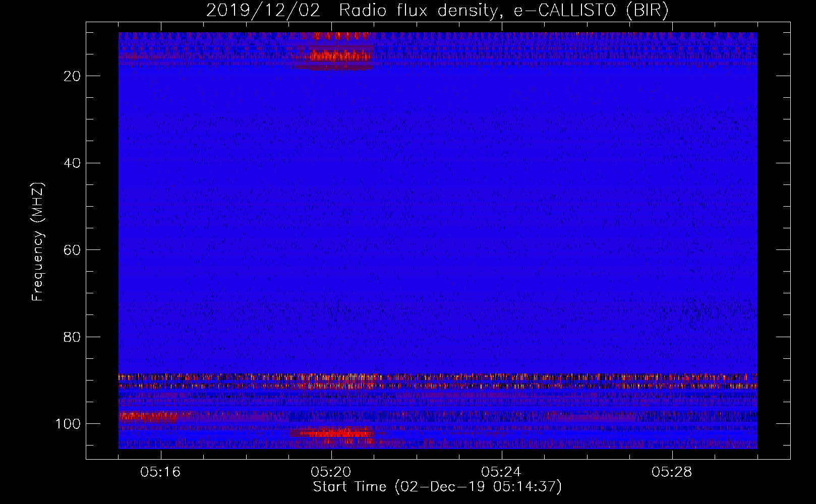The height and width of the screenshot is (504, 816).
Task: Click the '05:24' time tick label
Action: click(501, 472)
